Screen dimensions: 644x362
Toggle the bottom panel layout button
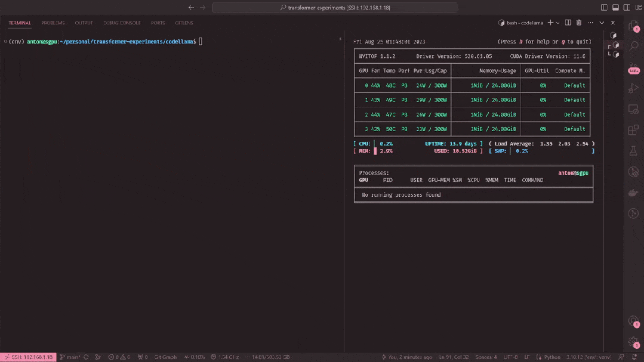(615, 7)
